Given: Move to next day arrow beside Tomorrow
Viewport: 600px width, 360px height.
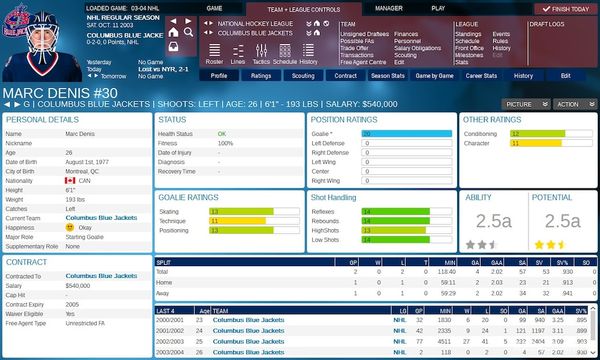Looking at the screenshot, I should 96,76.
